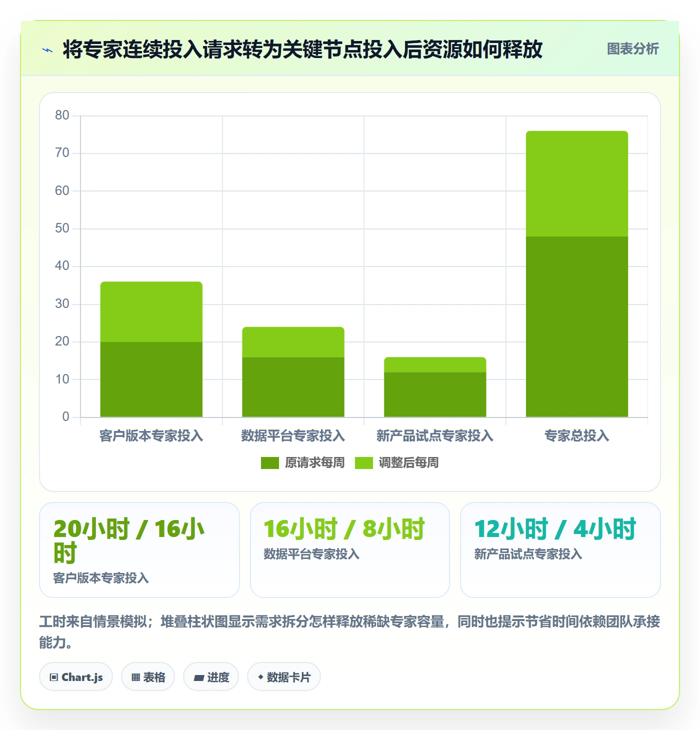Click the dark green 数据平台专家投入 bar segment
This screenshot has height=730, width=700.
[x=293, y=387]
